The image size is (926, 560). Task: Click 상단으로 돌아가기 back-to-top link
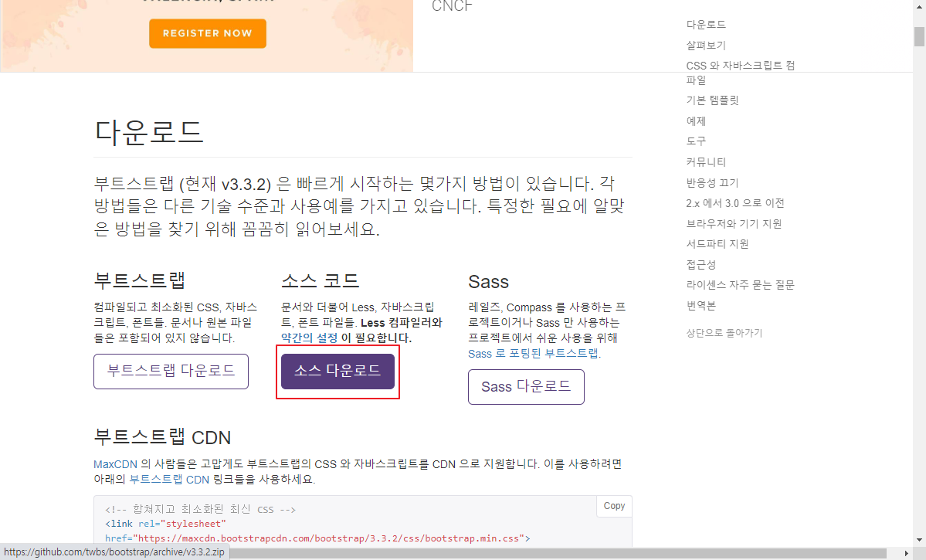[724, 333]
